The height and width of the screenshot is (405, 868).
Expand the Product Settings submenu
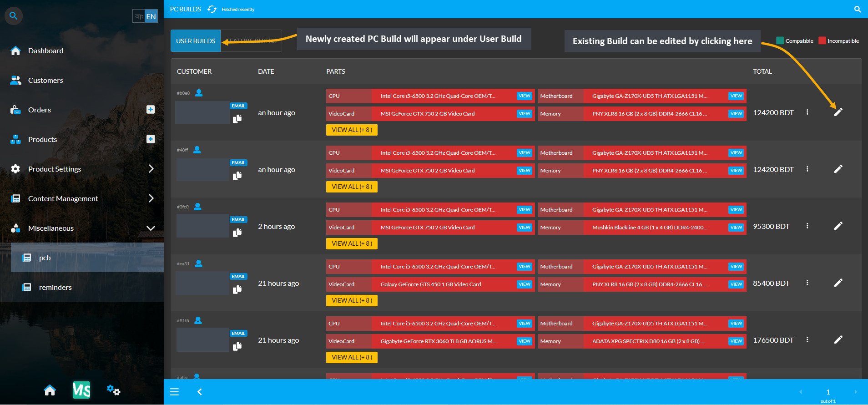coord(151,169)
